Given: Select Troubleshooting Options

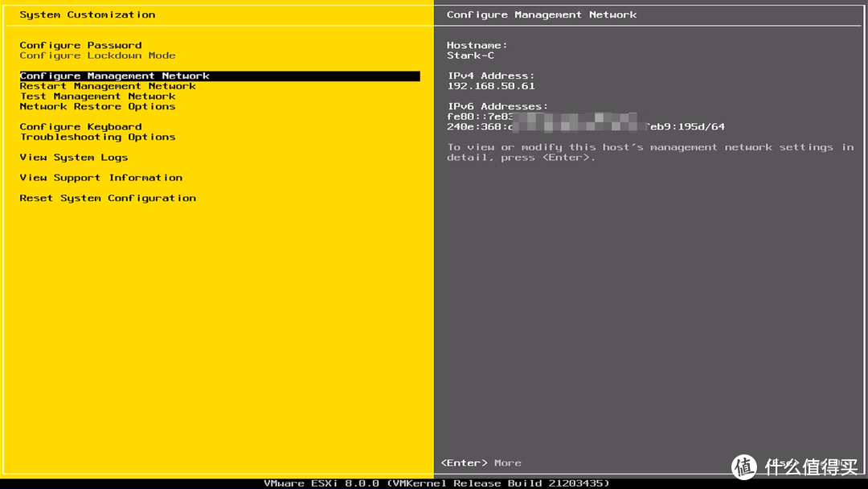Looking at the screenshot, I should (97, 137).
